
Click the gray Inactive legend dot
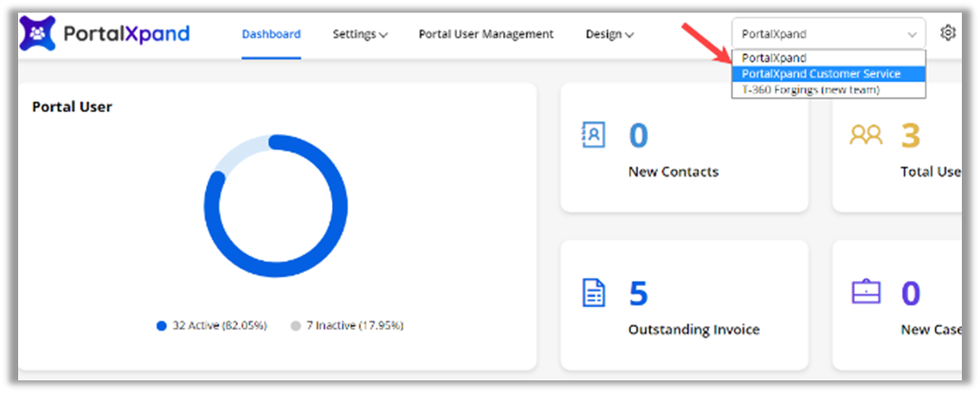click(296, 325)
